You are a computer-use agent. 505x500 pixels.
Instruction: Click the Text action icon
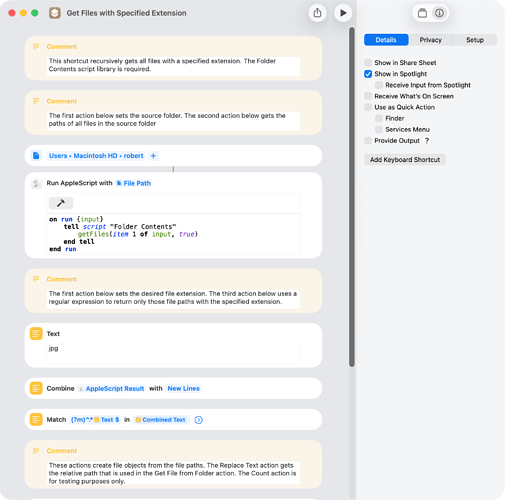click(36, 333)
